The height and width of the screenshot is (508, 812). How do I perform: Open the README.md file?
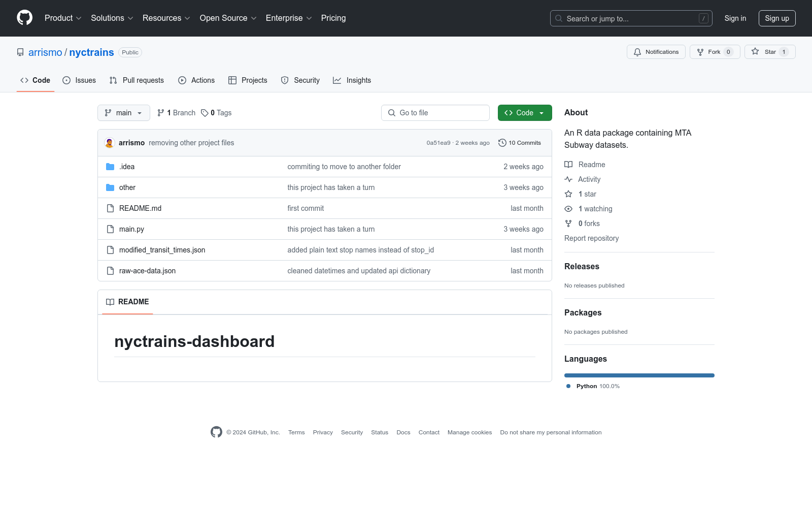click(x=140, y=208)
